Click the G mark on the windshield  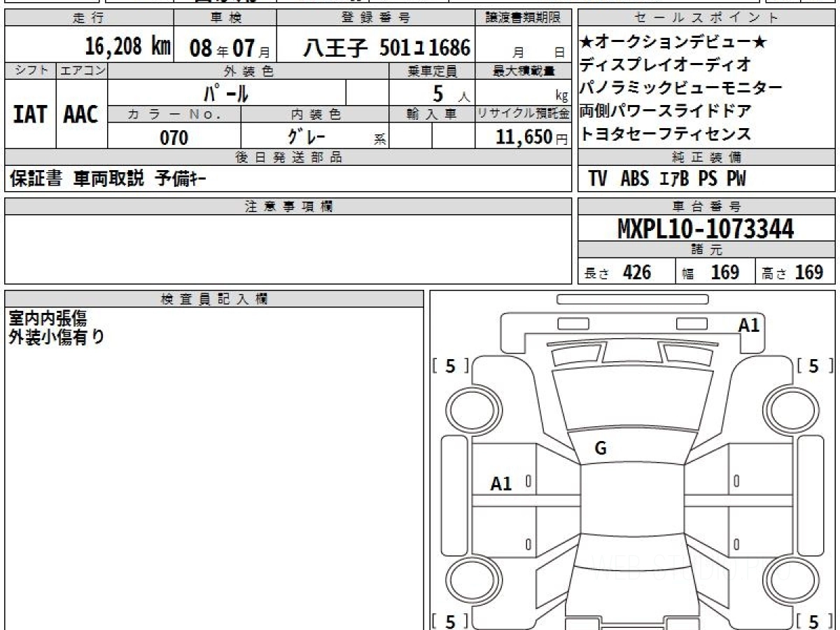tap(600, 449)
